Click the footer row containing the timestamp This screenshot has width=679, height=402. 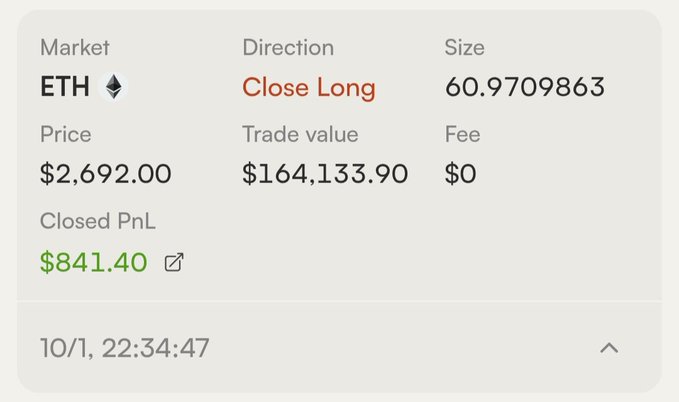click(340, 347)
